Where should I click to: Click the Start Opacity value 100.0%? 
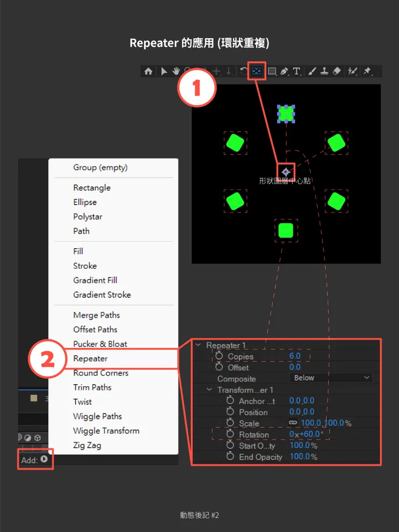304,446
